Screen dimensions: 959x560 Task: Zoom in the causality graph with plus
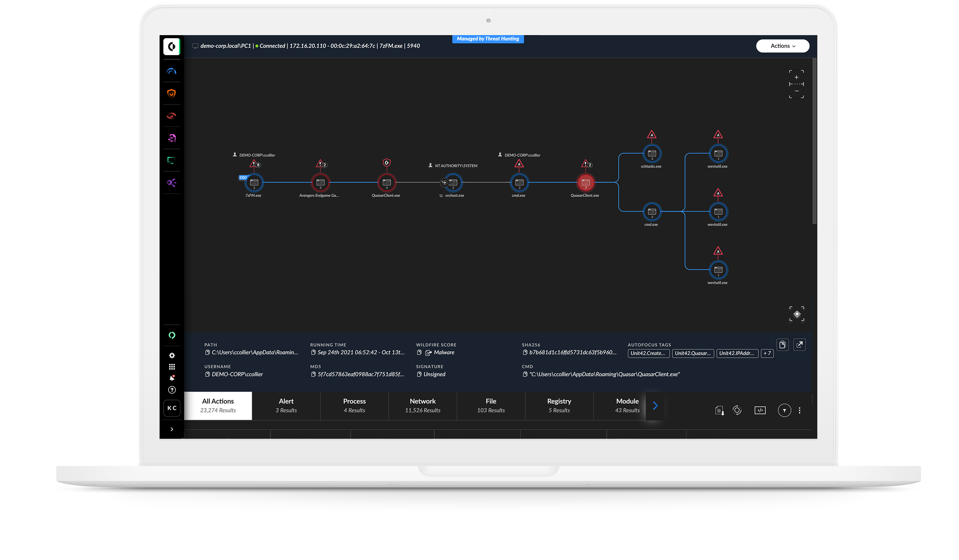pyautogui.click(x=796, y=77)
